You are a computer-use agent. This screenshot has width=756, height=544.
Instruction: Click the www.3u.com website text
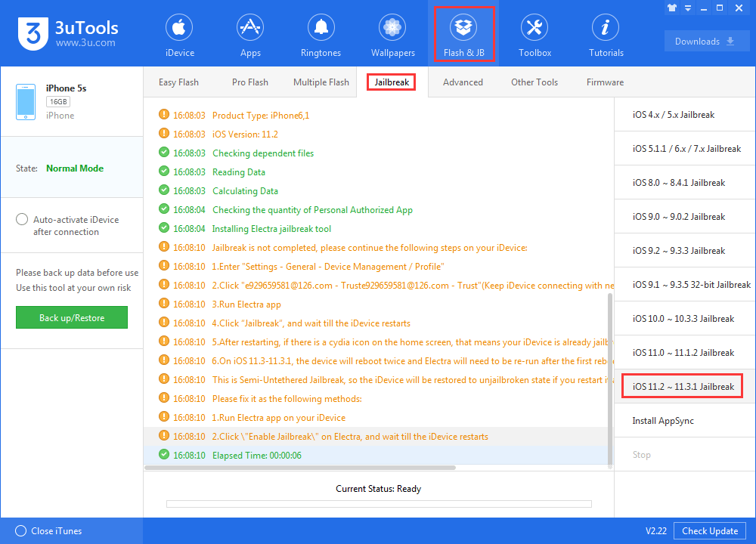click(x=85, y=43)
